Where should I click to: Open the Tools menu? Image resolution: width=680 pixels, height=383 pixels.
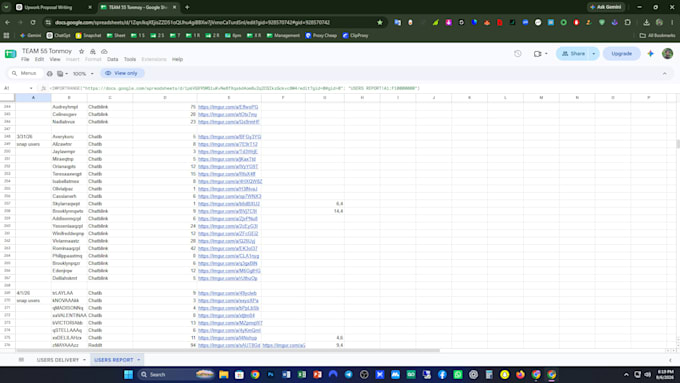pyautogui.click(x=130, y=59)
